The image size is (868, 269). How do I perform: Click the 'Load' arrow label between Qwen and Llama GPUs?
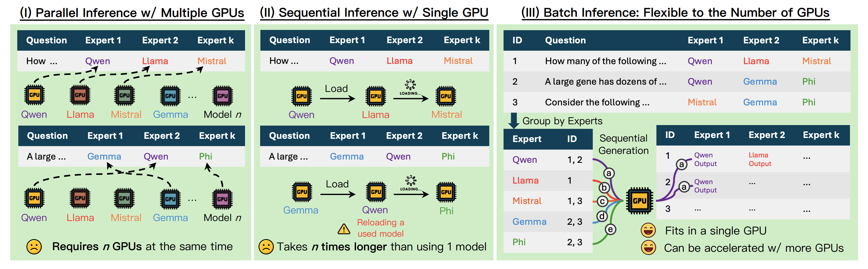pos(336,89)
